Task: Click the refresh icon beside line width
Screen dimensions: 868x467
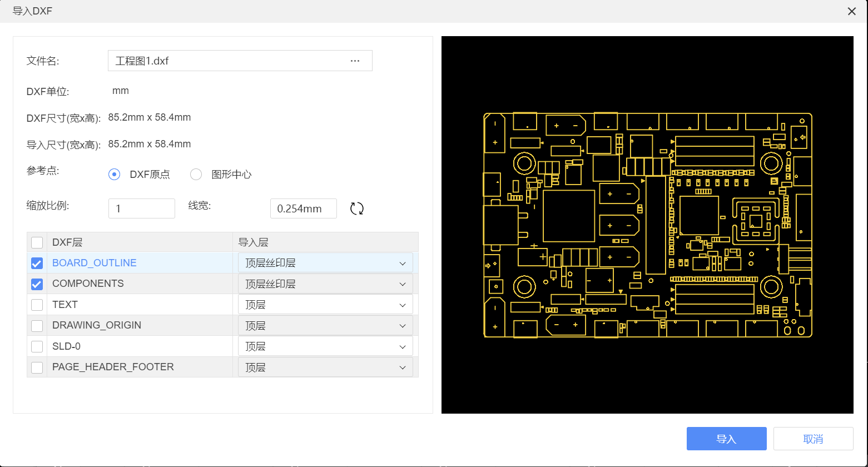Action: [356, 208]
